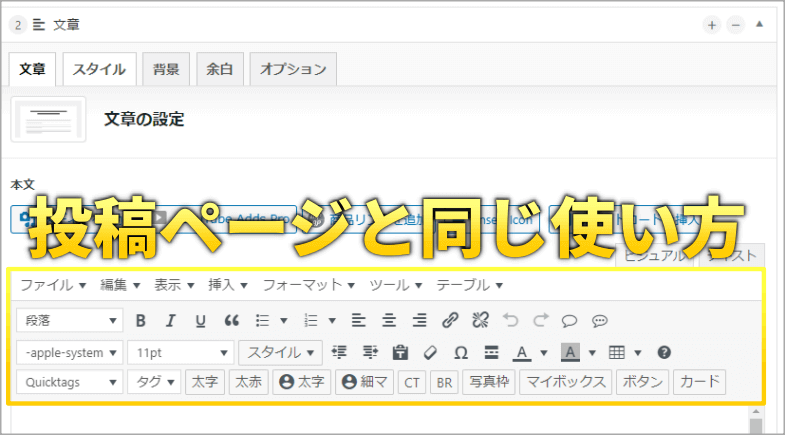Open the Quicktags dropdown

[x=70, y=382]
